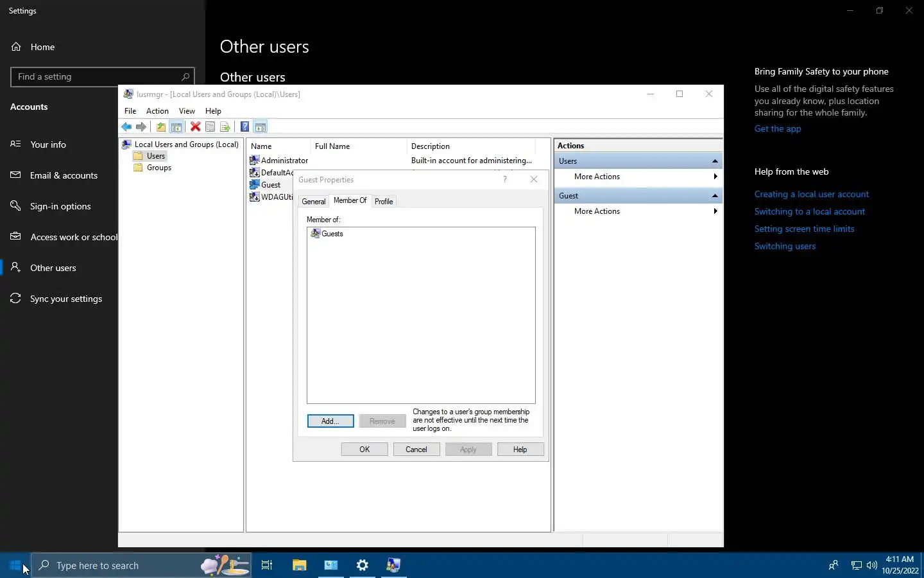924x578 pixels.
Task: Click the red Delete toolbar icon
Action: pos(195,127)
